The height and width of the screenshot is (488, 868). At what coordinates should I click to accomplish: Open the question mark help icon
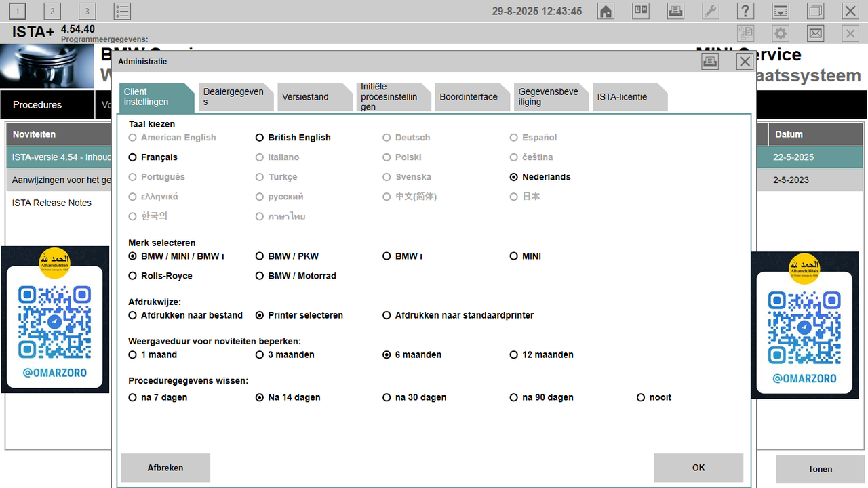(x=745, y=11)
